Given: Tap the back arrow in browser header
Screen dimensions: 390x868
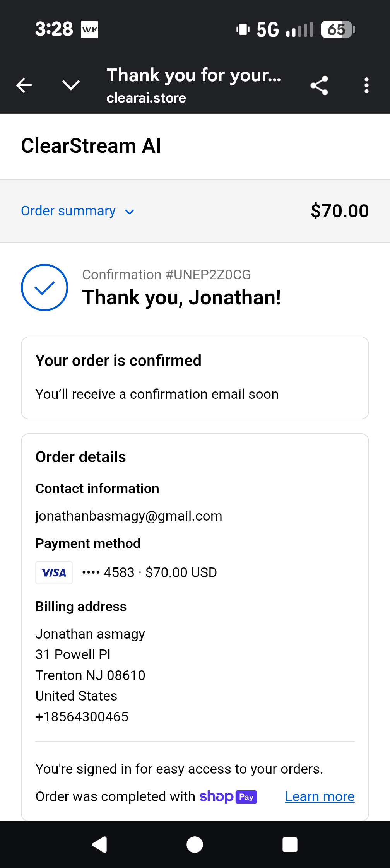Looking at the screenshot, I should pos(24,85).
